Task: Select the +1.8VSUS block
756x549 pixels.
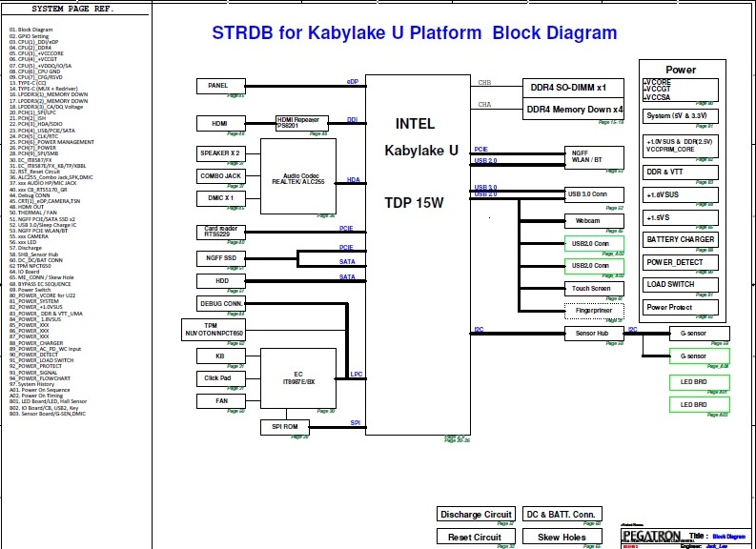Action: pyautogui.click(x=681, y=194)
